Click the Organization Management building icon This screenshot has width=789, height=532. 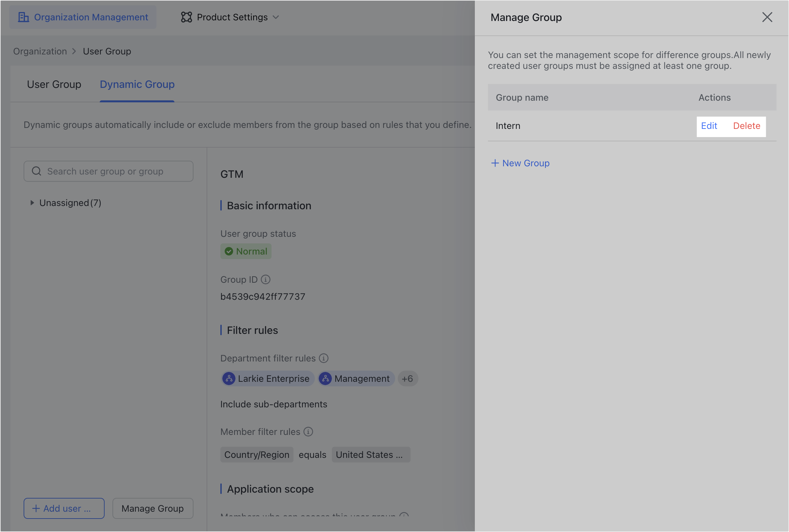coord(24,17)
